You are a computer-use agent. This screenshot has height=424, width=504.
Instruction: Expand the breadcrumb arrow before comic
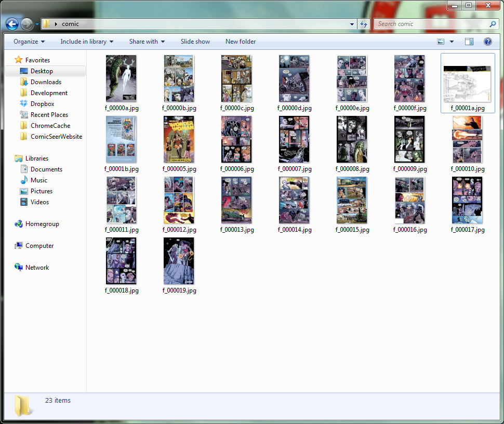click(56, 24)
